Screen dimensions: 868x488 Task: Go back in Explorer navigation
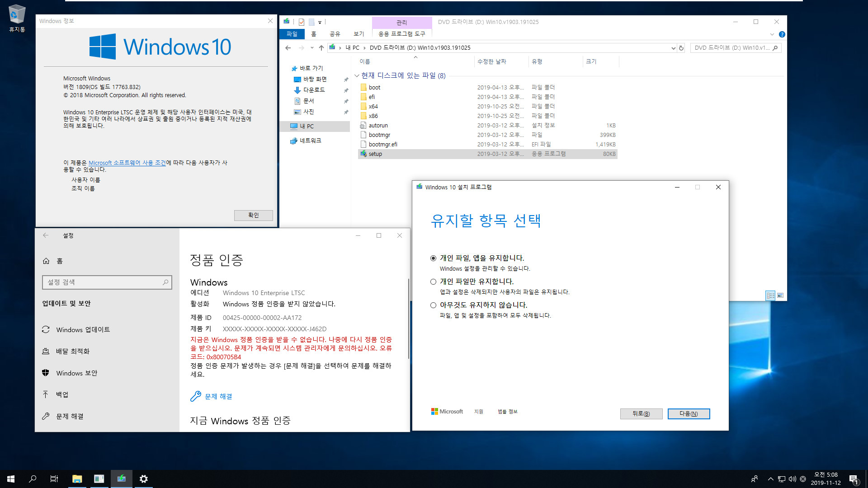(288, 48)
